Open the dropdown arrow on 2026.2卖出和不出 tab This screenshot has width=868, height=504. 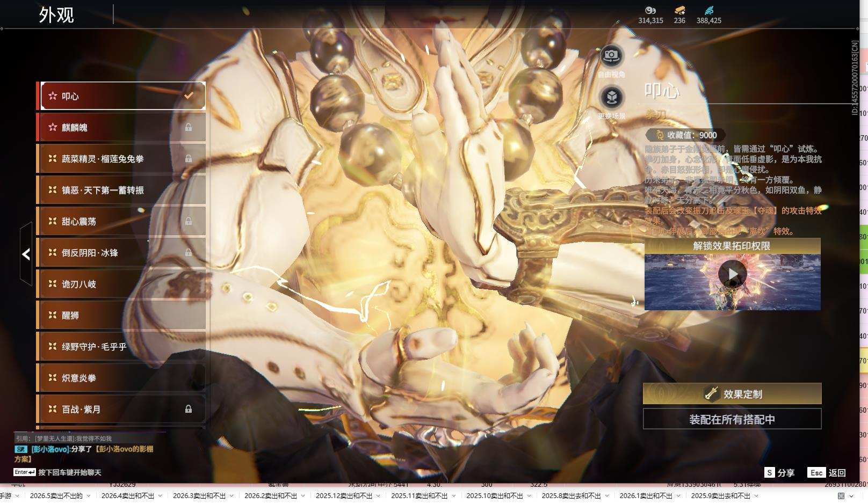(x=302, y=496)
